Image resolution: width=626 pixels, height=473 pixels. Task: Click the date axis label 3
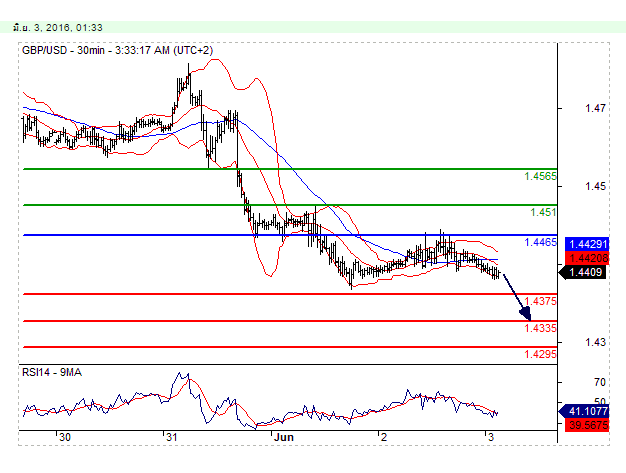pyautogui.click(x=491, y=437)
